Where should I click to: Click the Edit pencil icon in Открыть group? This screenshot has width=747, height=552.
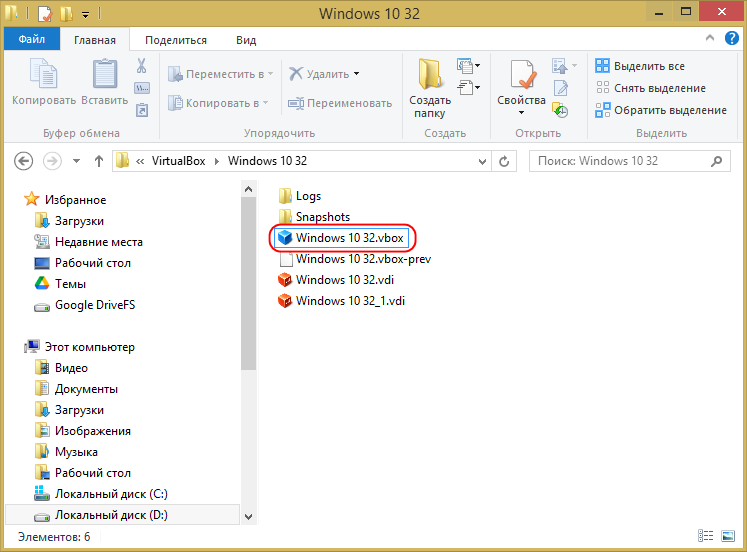pos(561,88)
